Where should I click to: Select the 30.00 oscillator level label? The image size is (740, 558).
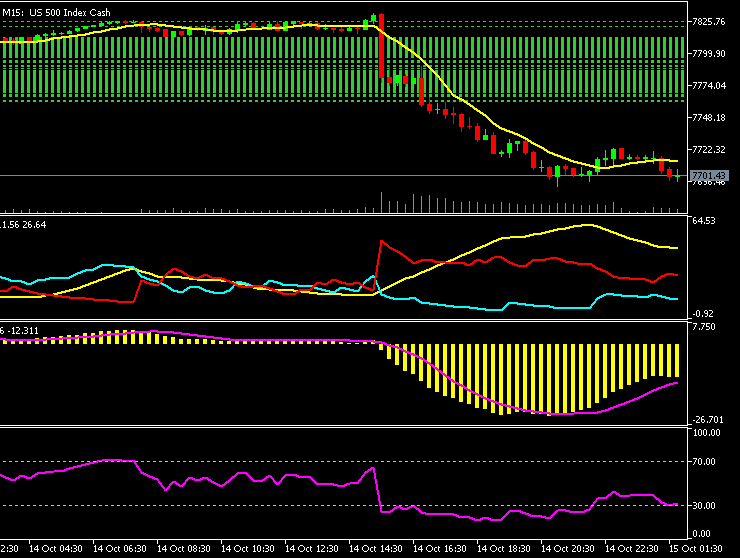[x=704, y=506]
